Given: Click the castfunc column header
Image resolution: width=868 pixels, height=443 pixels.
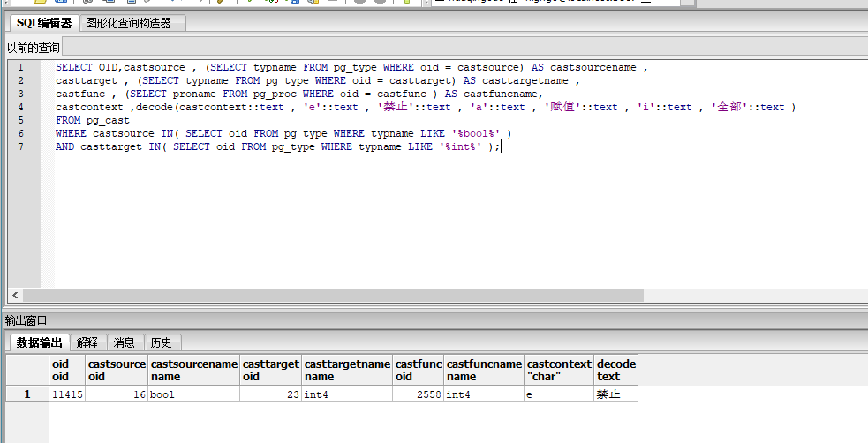Looking at the screenshot, I should 418,370.
